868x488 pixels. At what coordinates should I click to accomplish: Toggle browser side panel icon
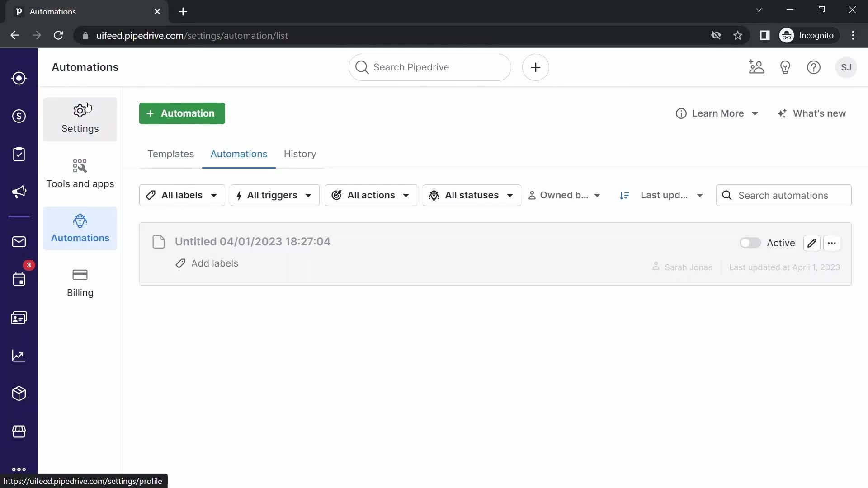pyautogui.click(x=764, y=35)
